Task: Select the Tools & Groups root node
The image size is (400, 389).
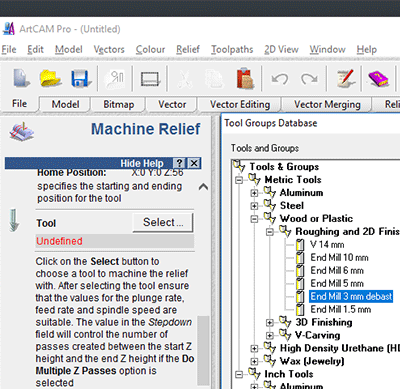Action: pyautogui.click(x=284, y=167)
